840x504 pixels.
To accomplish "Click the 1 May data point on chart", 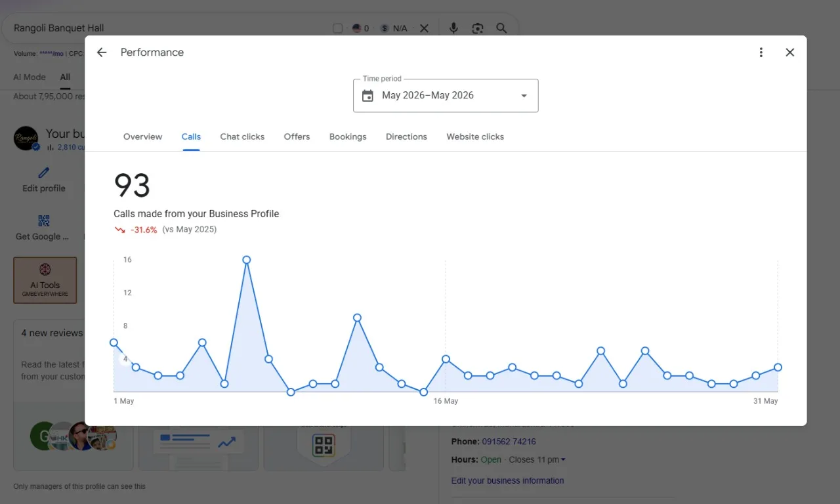I will pos(114,343).
